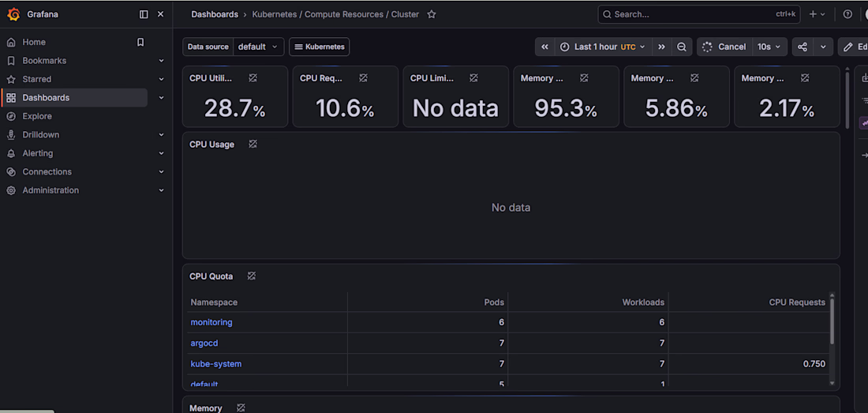
Task: Click the CPU Quota table scrollbar
Action: 832,321
